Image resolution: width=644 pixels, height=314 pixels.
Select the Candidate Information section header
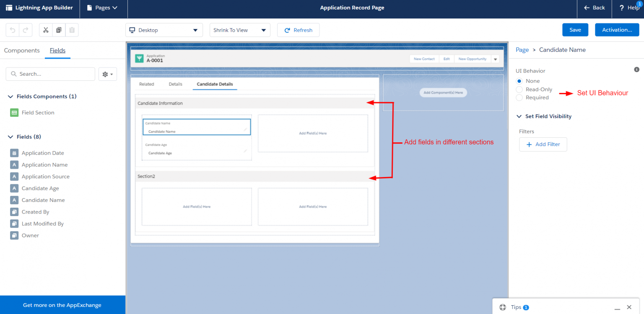pyautogui.click(x=254, y=103)
